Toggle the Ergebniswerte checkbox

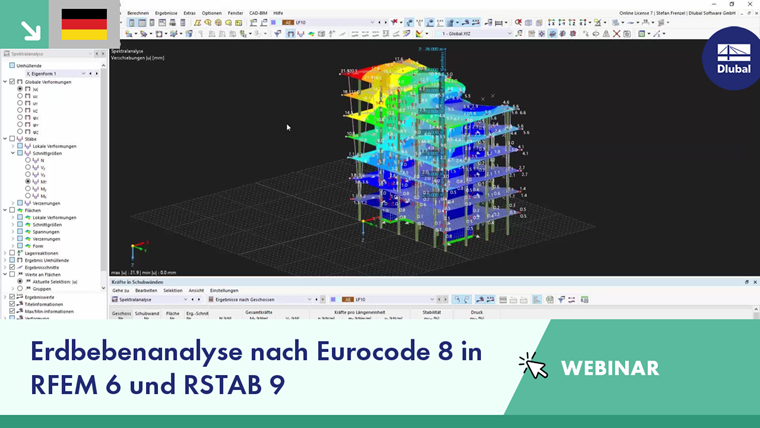(x=12, y=297)
